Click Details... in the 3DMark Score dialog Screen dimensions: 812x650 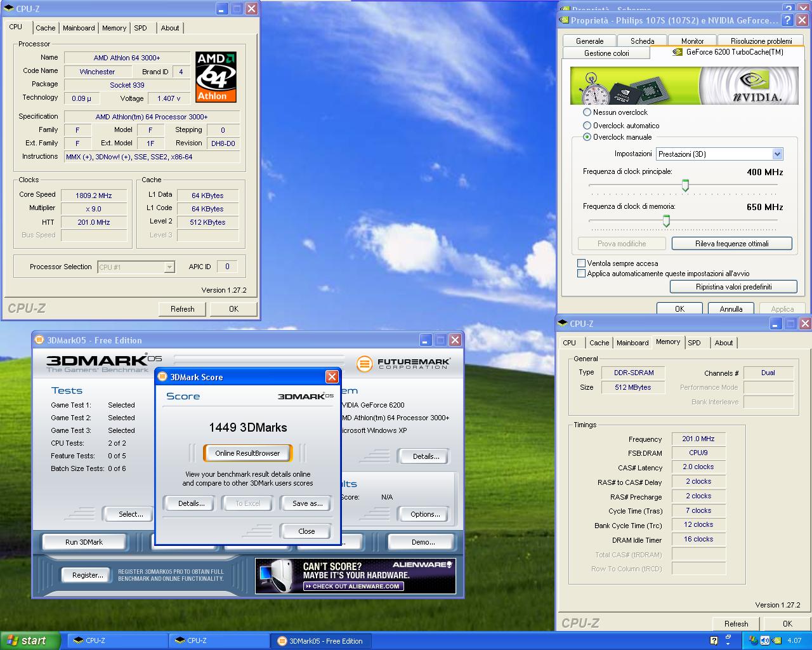pyautogui.click(x=192, y=503)
